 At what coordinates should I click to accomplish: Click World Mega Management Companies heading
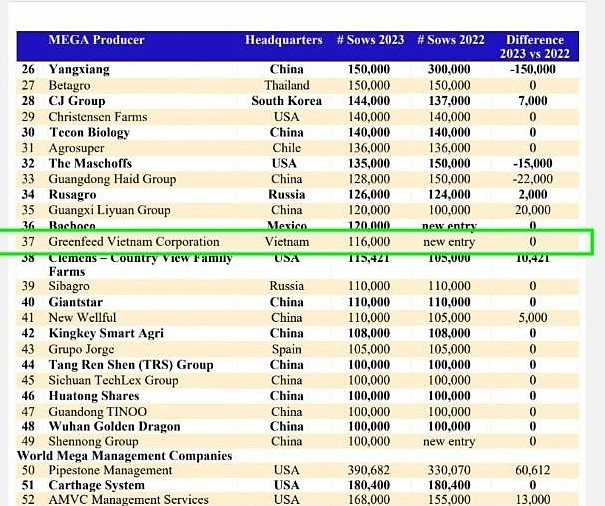[x=124, y=456]
